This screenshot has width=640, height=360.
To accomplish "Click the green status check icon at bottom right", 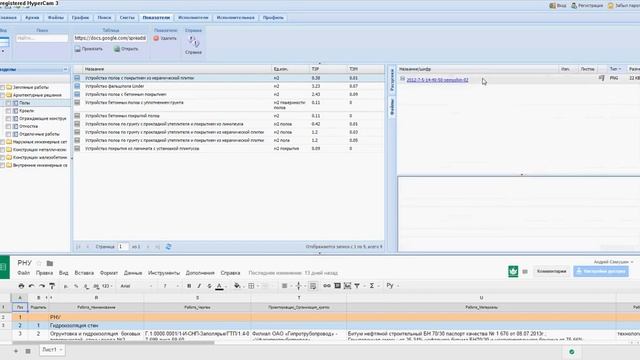I will point(571,351).
